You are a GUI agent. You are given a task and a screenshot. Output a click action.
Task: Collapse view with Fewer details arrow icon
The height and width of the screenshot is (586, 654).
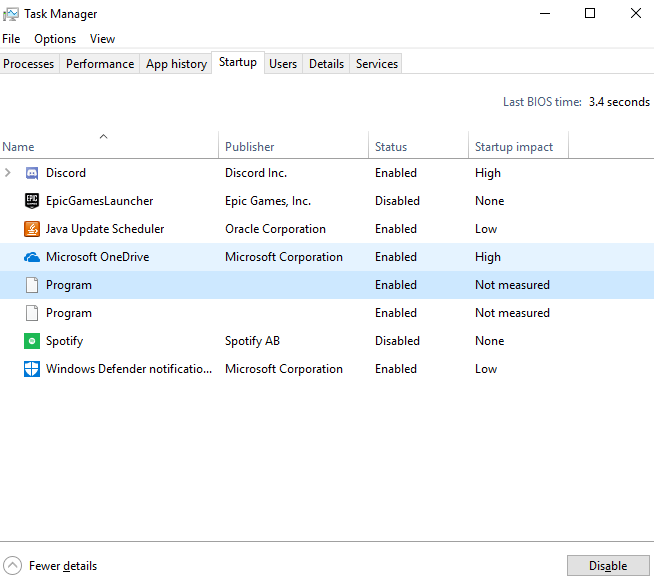(x=13, y=566)
